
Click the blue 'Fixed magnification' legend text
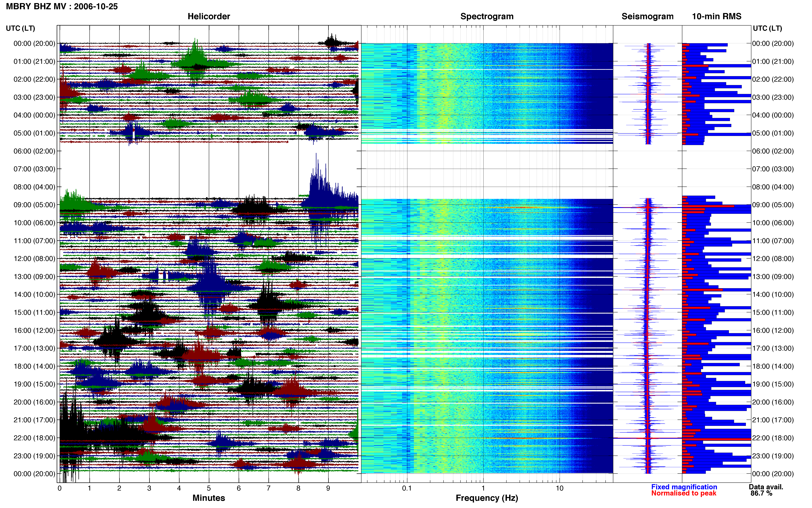pos(684,487)
